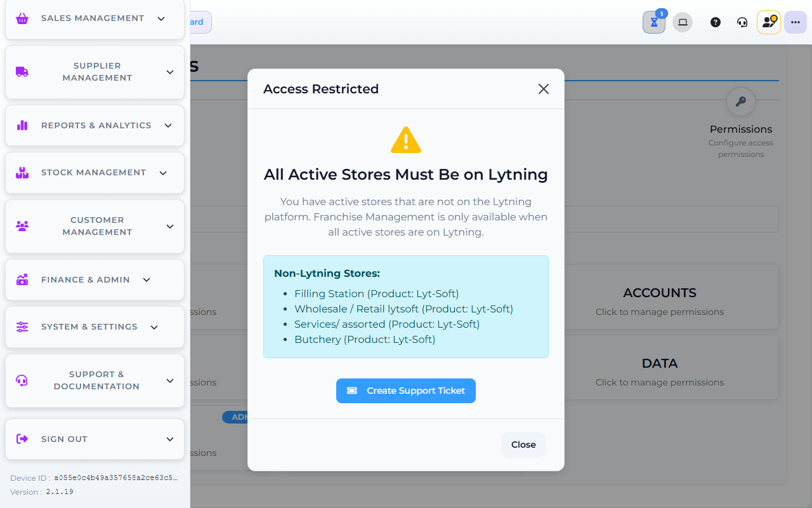
Task: Click the Stock Management boxes icon
Action: point(22,173)
